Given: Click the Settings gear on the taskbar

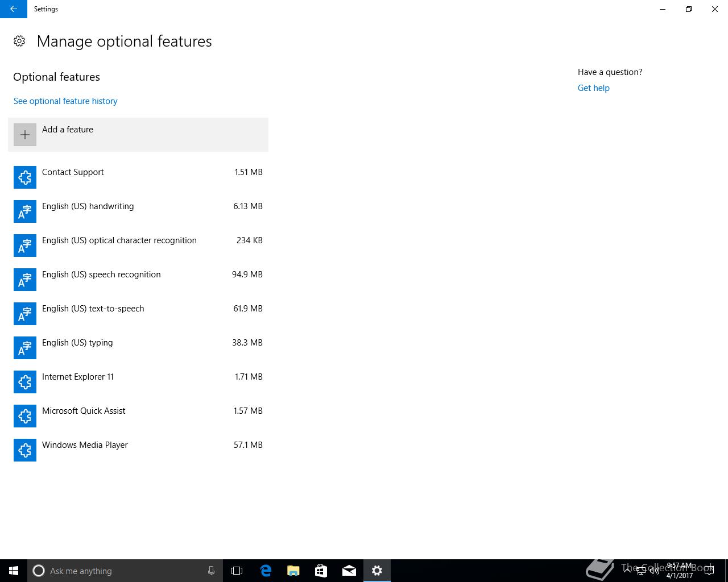Looking at the screenshot, I should click(377, 571).
